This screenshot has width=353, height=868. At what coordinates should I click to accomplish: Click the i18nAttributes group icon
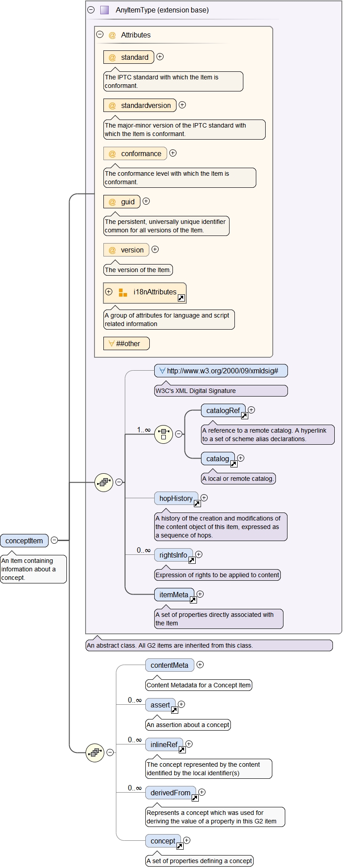[123, 293]
